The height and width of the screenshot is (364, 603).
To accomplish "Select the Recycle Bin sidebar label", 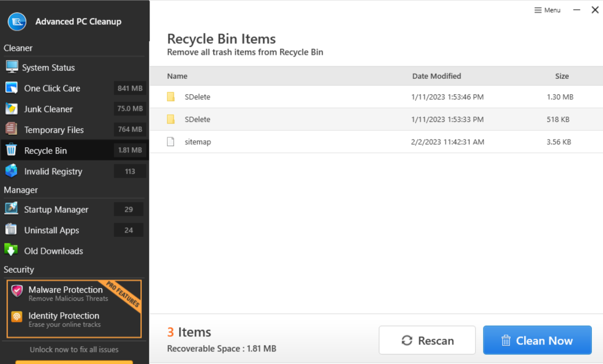I will (x=45, y=150).
